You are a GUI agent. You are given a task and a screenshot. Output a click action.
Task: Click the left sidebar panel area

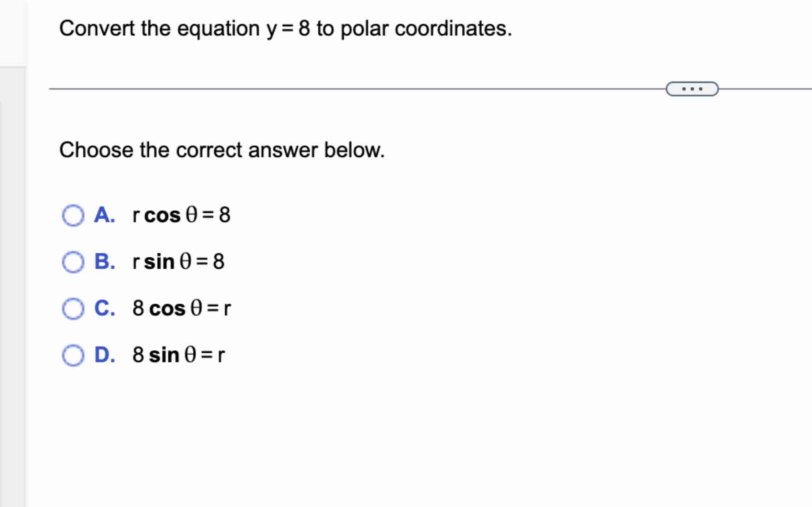coord(12,250)
